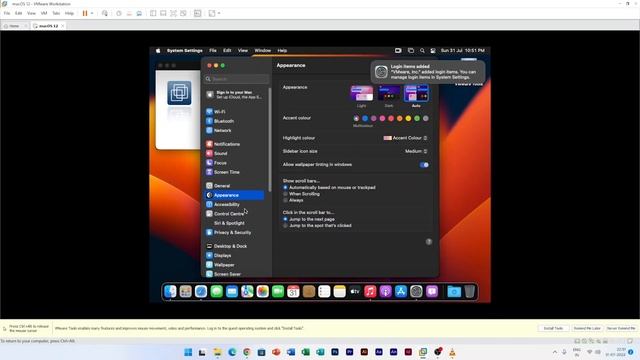Toggle Allow wallpaper tinting in windows
Screen dimensions: 640x360
424,165
